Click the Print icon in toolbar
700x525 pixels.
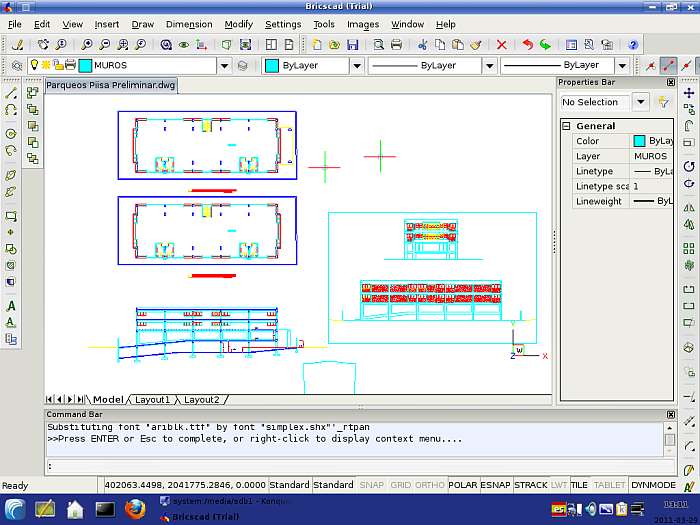click(x=396, y=45)
